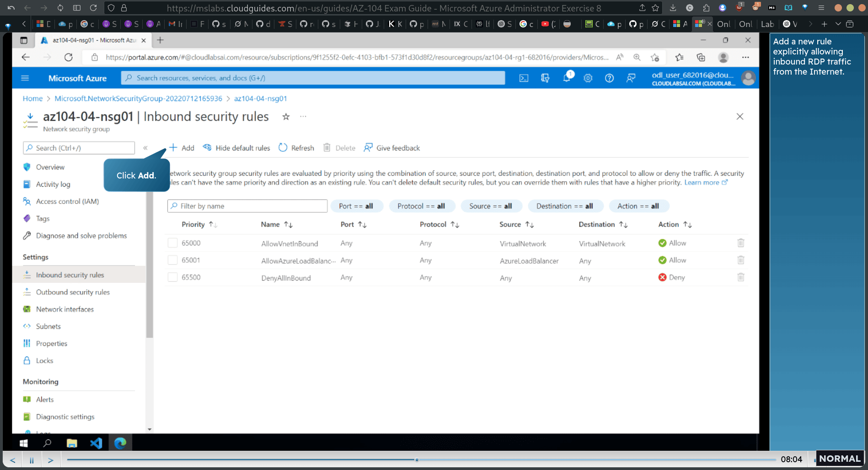Image resolution: width=868 pixels, height=470 pixels.
Task: Click the az104-04-nsg01 breadcrumb link
Action: [260, 98]
